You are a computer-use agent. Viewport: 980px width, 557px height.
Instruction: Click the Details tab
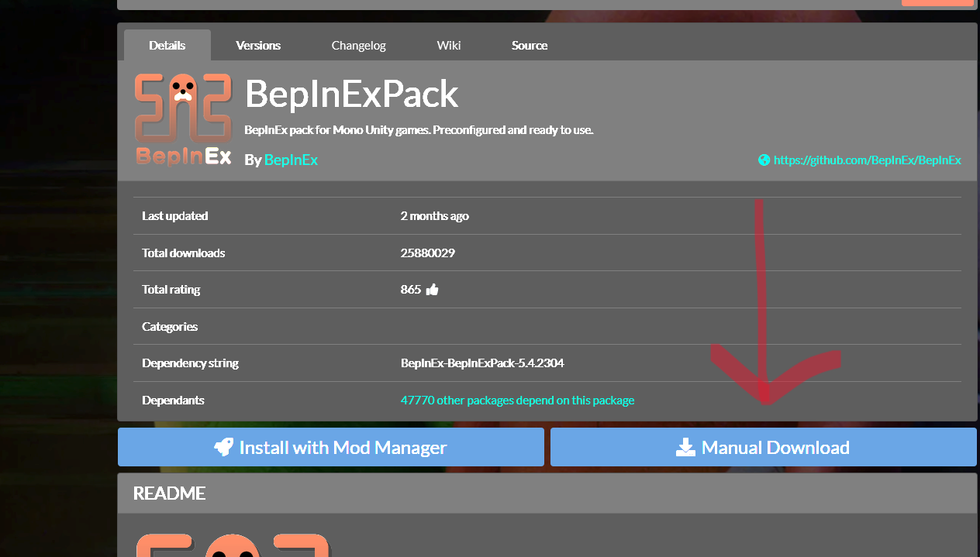(167, 46)
